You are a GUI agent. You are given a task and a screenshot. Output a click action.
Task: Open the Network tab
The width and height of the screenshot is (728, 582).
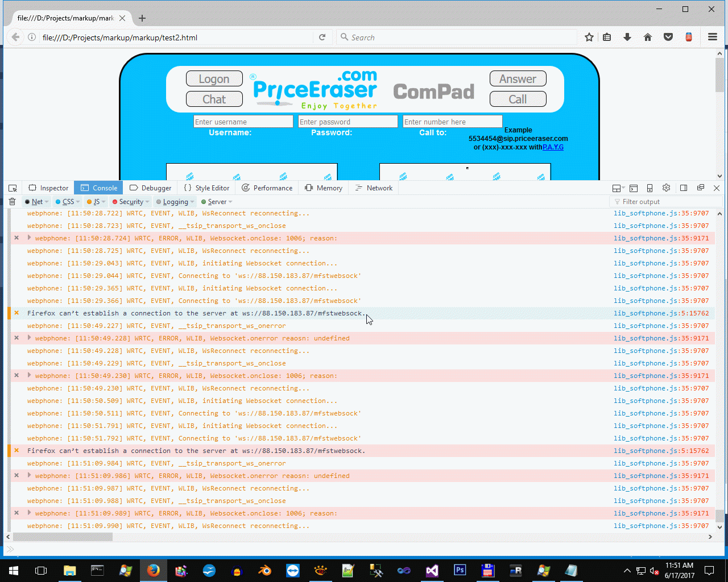coord(374,188)
